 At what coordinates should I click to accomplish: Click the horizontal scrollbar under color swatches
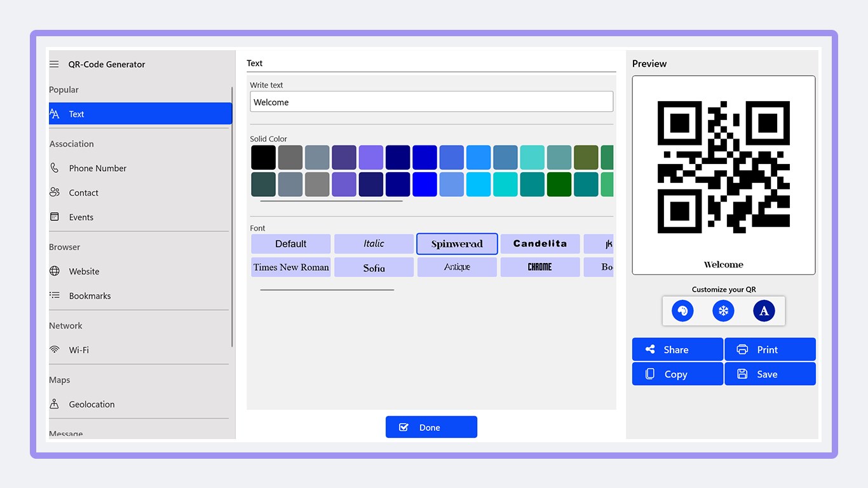point(332,201)
